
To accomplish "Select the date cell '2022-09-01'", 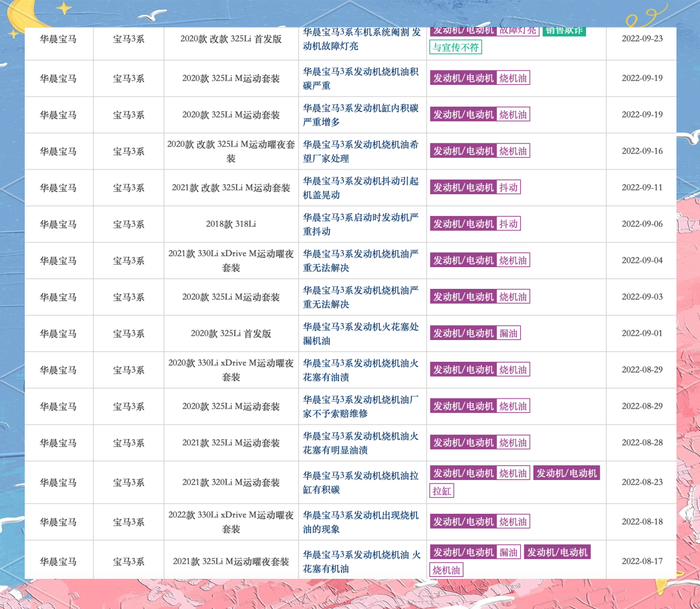I will click(642, 333).
